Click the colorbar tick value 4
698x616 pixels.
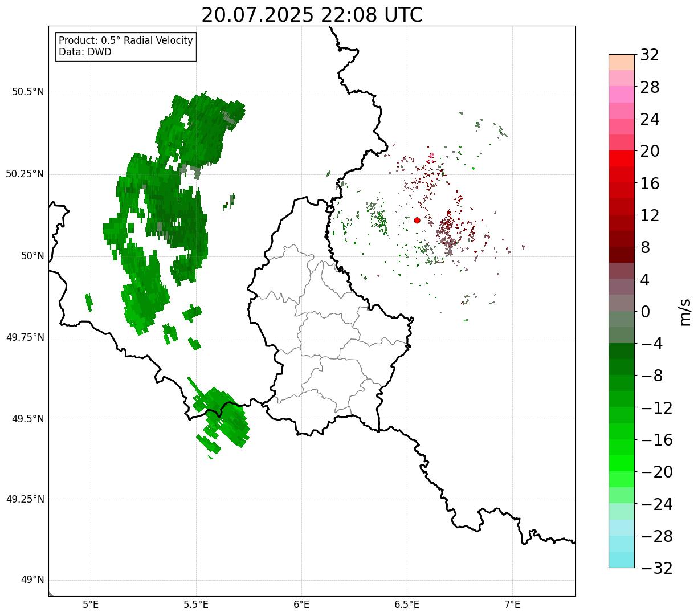[x=645, y=280]
